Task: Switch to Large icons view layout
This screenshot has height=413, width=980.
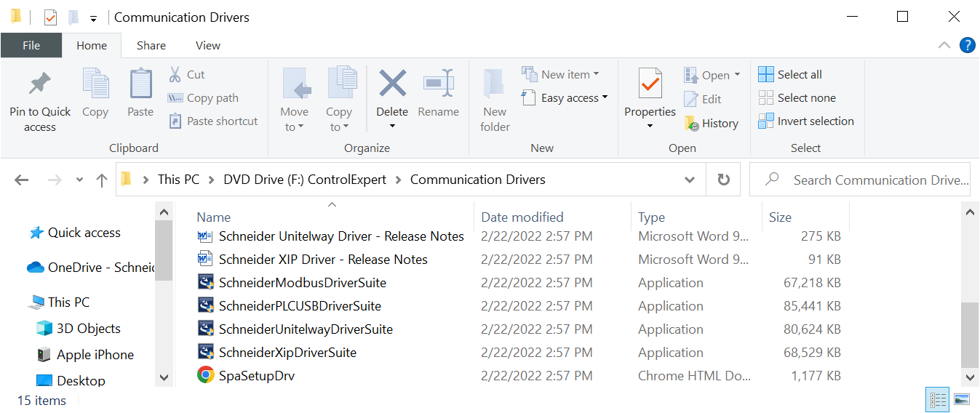Action: pos(961,400)
